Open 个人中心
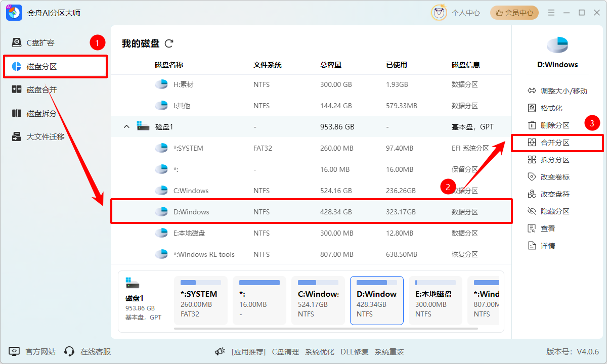The width and height of the screenshot is (607, 364). [466, 13]
